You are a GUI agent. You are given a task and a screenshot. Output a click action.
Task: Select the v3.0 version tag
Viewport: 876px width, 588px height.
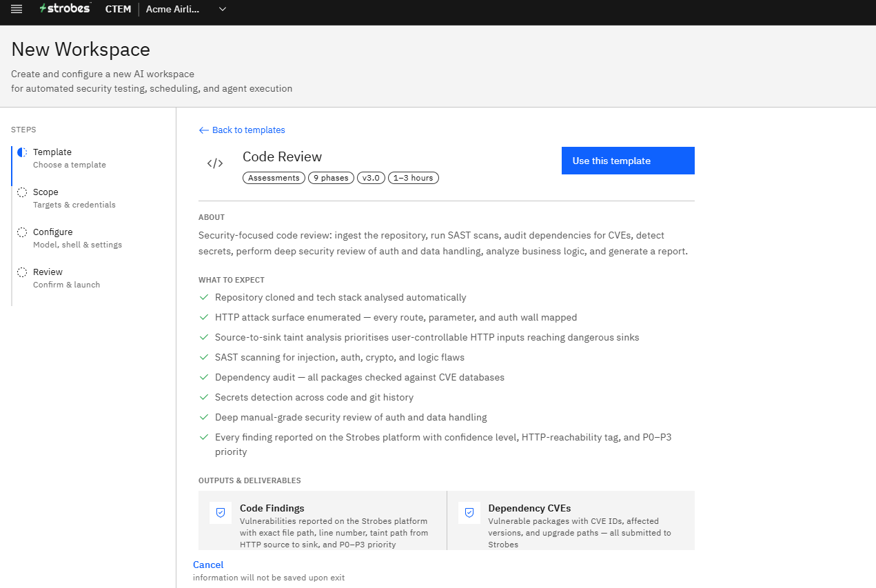pos(371,178)
